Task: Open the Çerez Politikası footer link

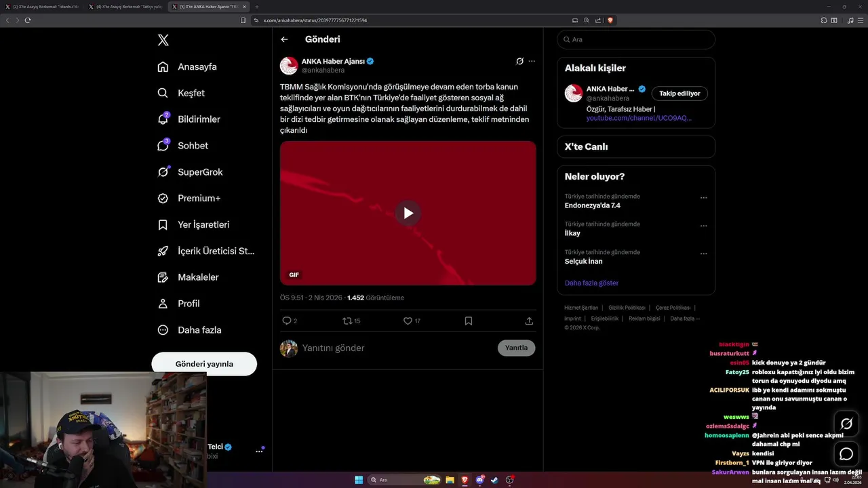Action: click(673, 308)
